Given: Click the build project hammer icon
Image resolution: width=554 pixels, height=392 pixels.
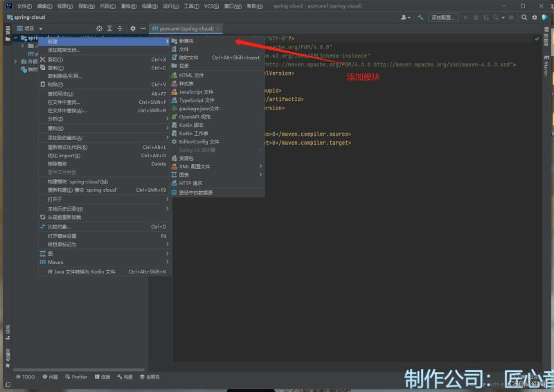Looking at the screenshot, I should pyautogui.click(x=420, y=17).
